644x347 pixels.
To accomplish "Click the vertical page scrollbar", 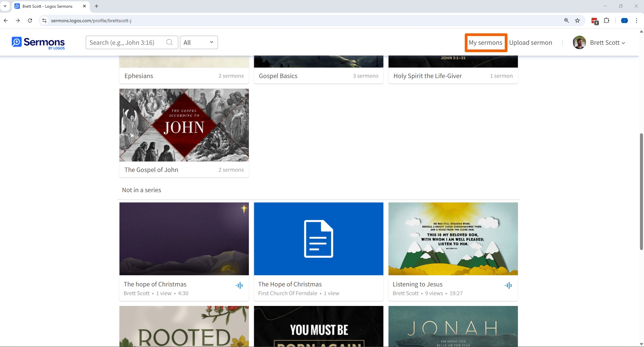I will click(641, 192).
